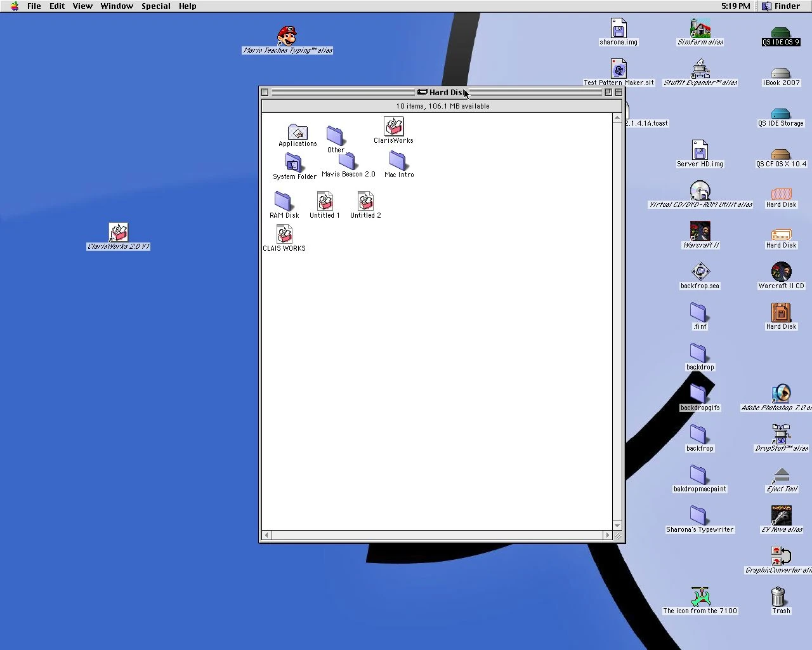This screenshot has height=650, width=812.
Task: Select the Mavis Beacon 2.0 folder
Action: click(347, 161)
